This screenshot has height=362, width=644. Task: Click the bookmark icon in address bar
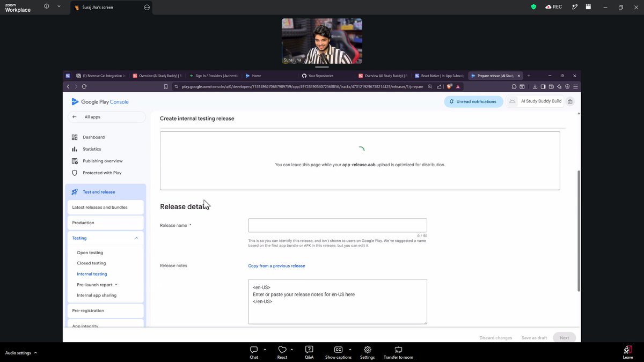[x=166, y=86]
